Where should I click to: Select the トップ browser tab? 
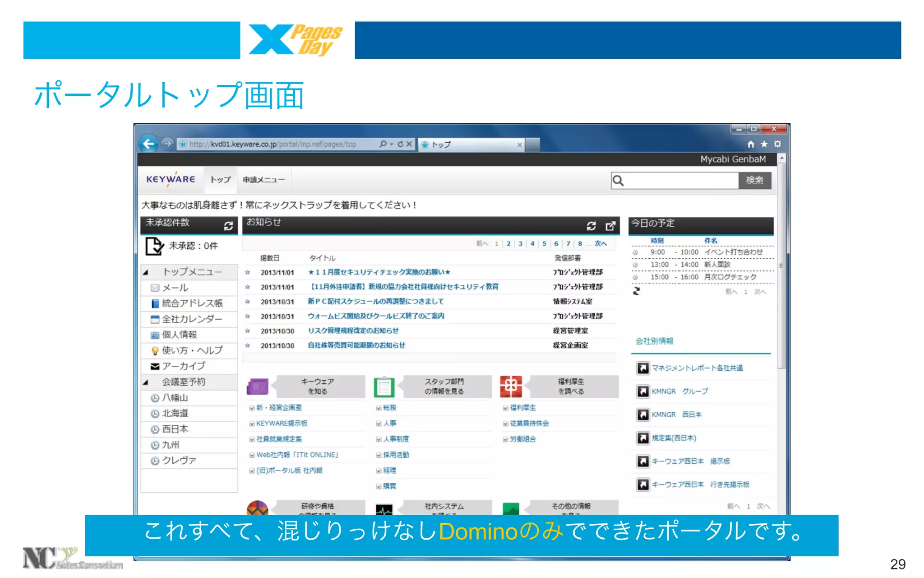[x=471, y=144]
